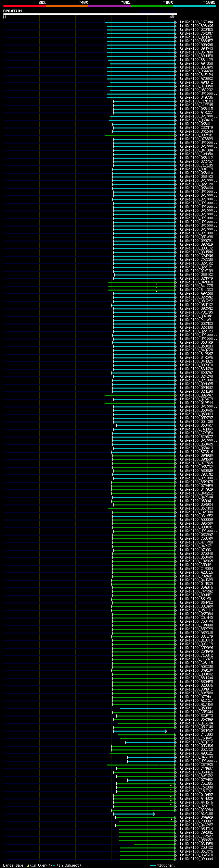Select hit UniRef100_B8BNF7

tap(196, 41)
